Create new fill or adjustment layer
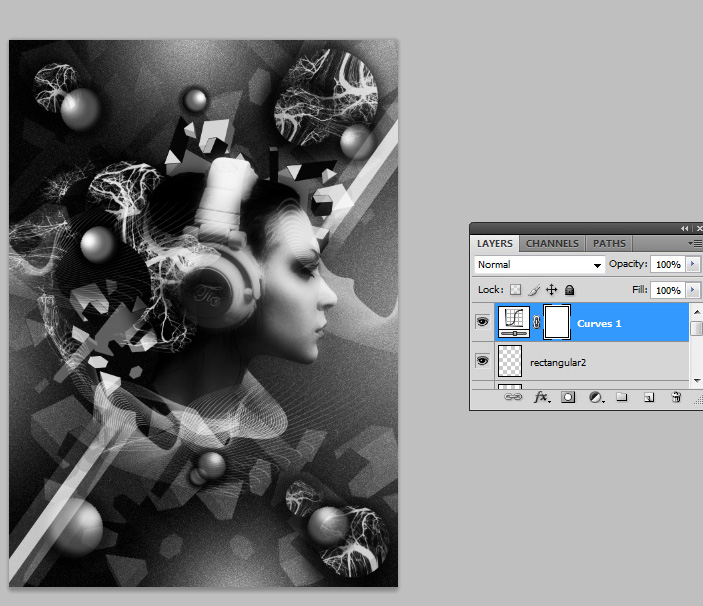Viewport: 703px width, 606px height. [x=595, y=397]
